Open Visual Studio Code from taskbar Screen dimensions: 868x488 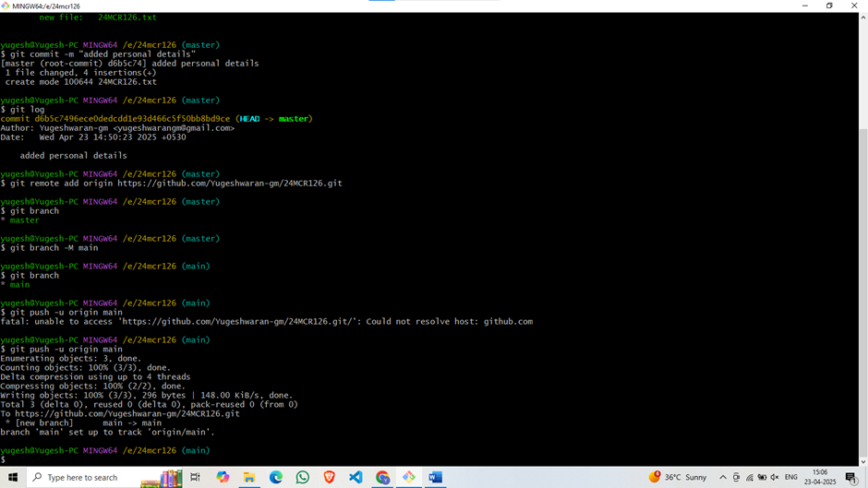tap(356, 477)
